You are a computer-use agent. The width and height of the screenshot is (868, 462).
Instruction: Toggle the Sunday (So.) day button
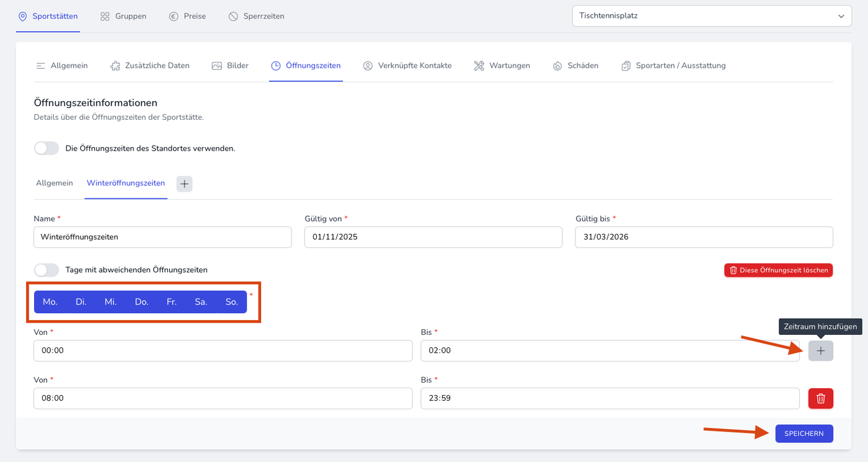231,302
